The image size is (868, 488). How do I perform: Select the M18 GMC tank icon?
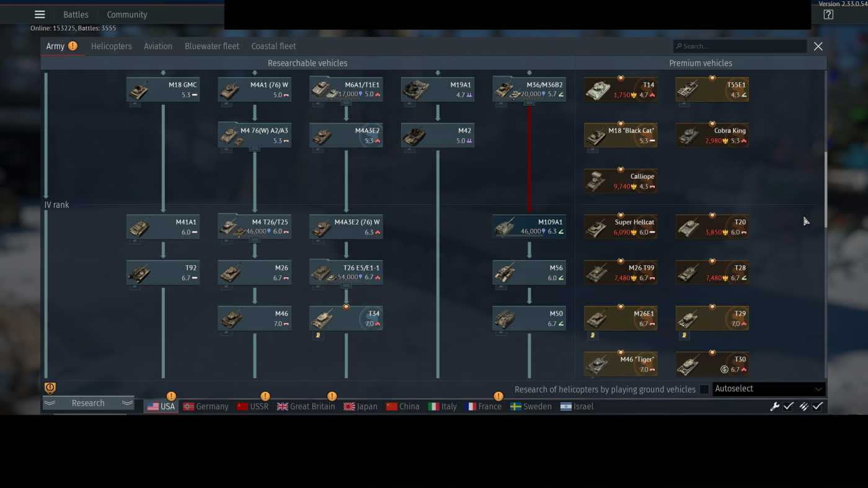click(x=138, y=91)
